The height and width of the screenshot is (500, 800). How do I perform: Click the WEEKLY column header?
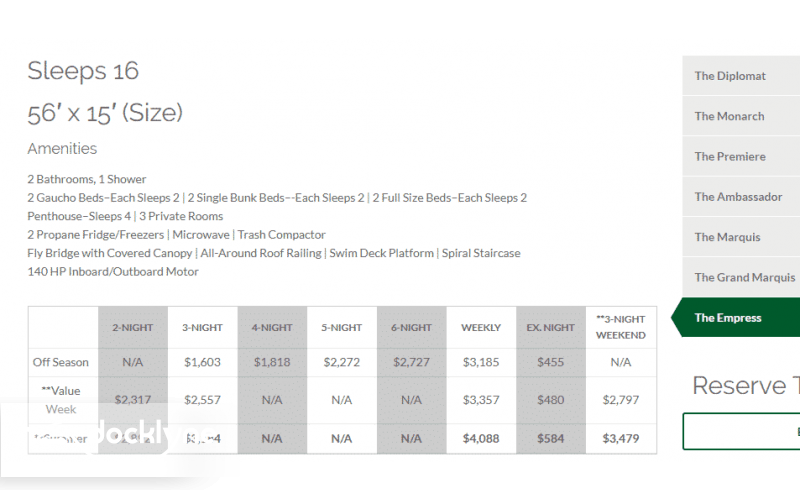[481, 327]
